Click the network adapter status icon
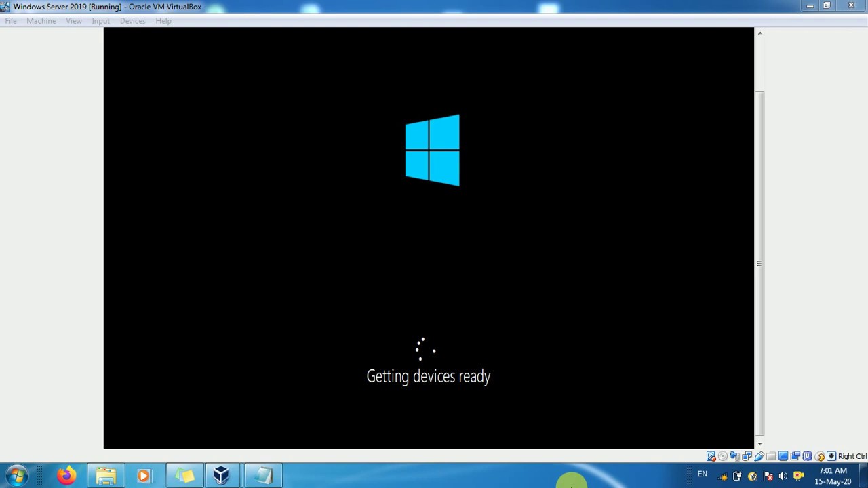 pos(747,456)
